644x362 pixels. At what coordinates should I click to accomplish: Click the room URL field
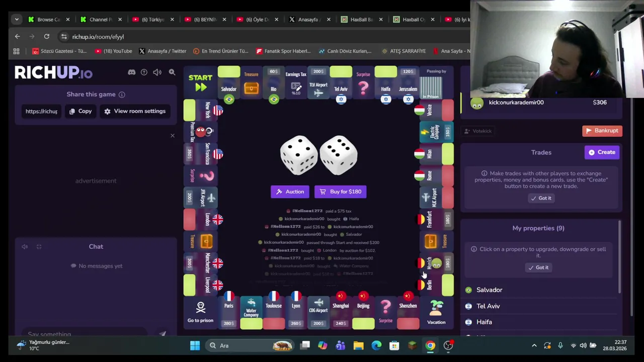pyautogui.click(x=42, y=111)
